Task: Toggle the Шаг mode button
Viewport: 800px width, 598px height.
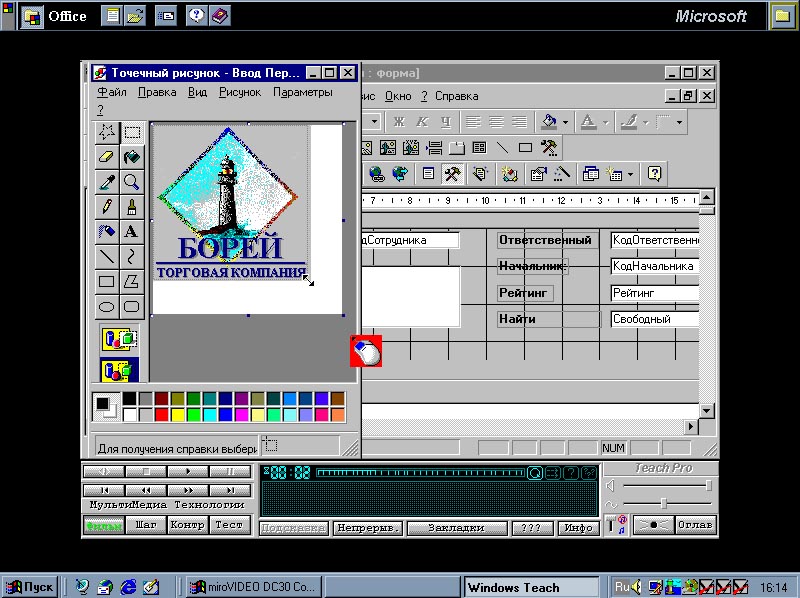Action: click(147, 525)
